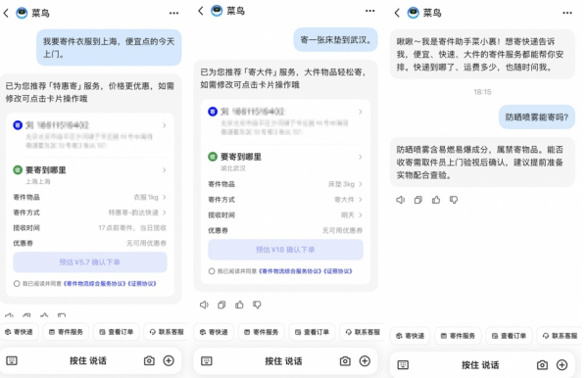This screenshot has height=378, width=588.
Task: Tap 菜鸟 avatar in right screen header
Action: click(x=414, y=13)
